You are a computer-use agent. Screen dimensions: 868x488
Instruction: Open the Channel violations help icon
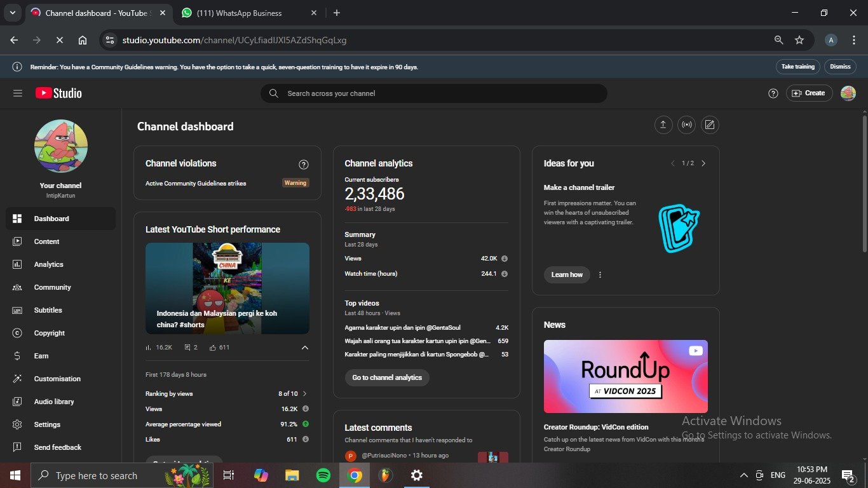click(304, 165)
